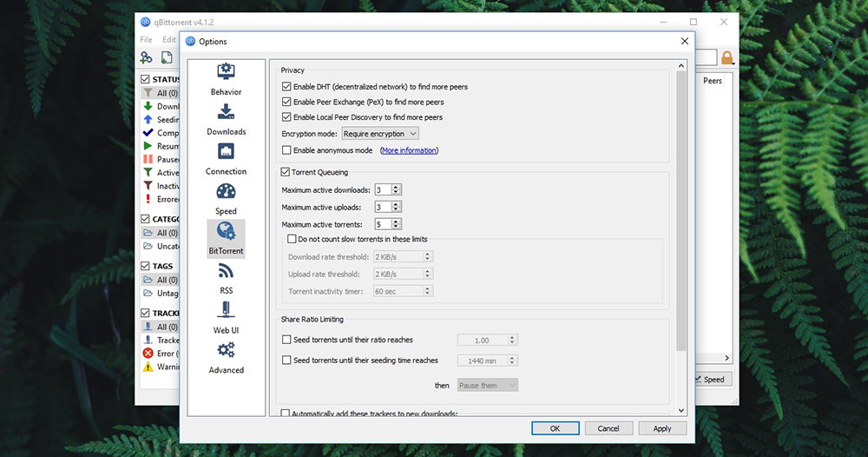
Task: Click the qBittorrent app icon in title bar
Action: point(146,23)
